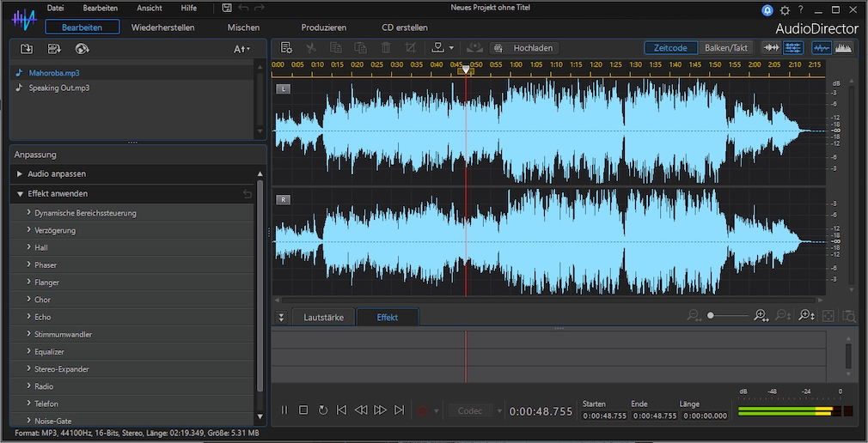Click the copy icon in edit toolbar
Viewport: 868px width, 443px height.
tap(336, 47)
